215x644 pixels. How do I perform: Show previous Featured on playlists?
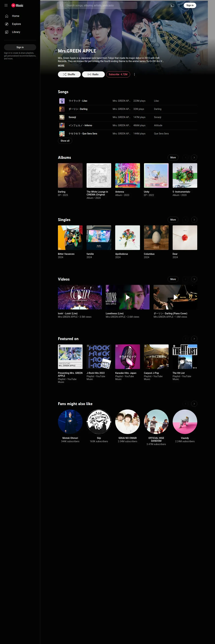tap(186, 339)
